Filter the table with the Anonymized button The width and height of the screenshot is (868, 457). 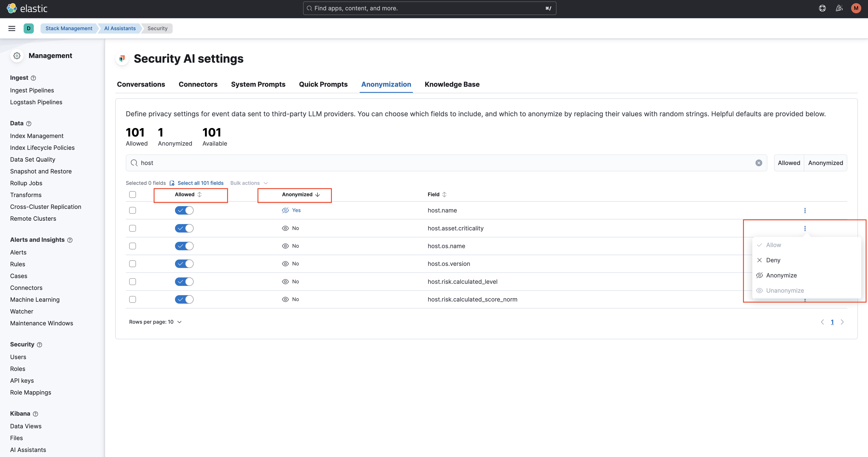coord(826,163)
